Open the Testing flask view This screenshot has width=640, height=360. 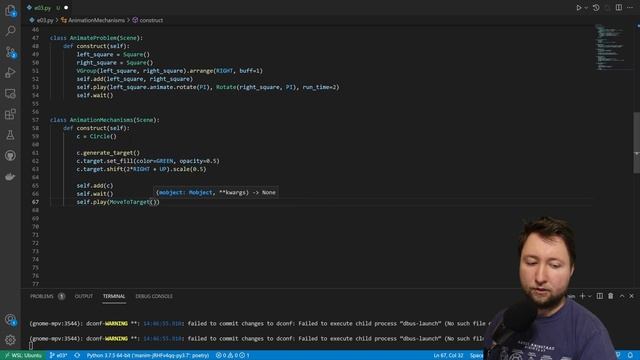[x=10, y=135]
